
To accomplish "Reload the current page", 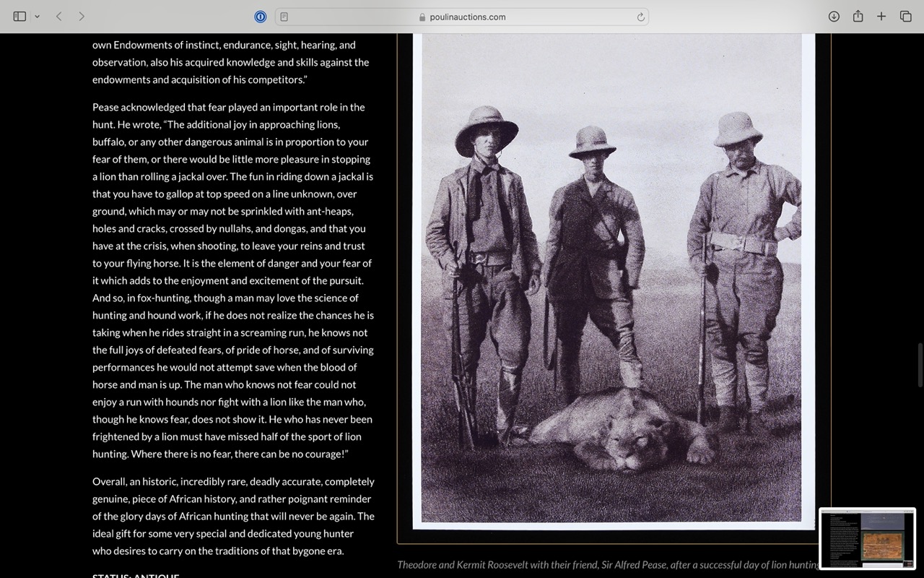I will click(640, 17).
